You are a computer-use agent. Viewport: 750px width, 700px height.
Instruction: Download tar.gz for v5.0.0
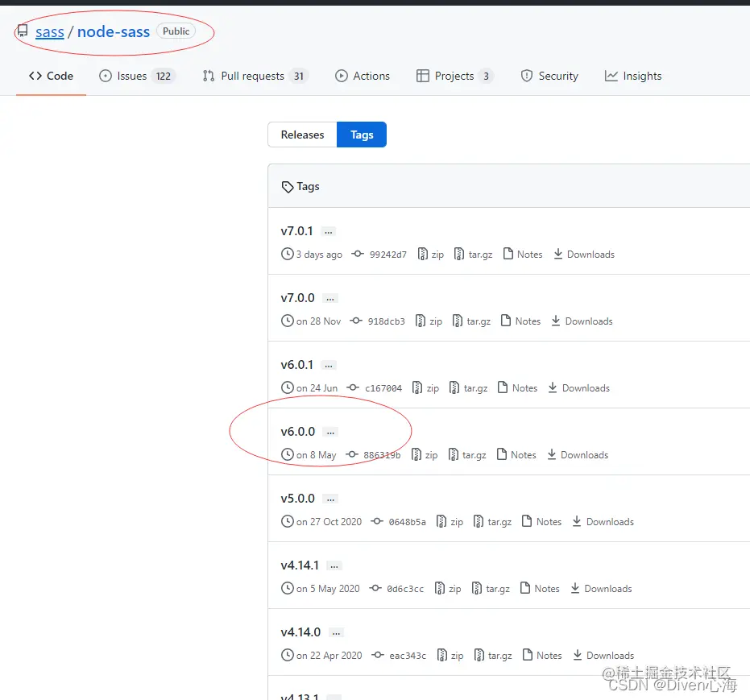pyautogui.click(x=493, y=522)
